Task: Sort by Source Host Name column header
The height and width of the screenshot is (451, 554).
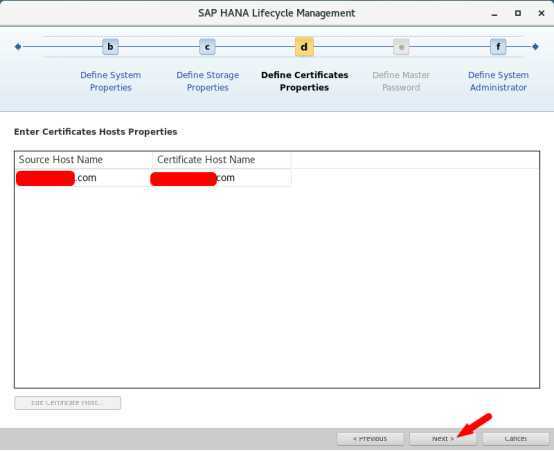Action: [83, 160]
